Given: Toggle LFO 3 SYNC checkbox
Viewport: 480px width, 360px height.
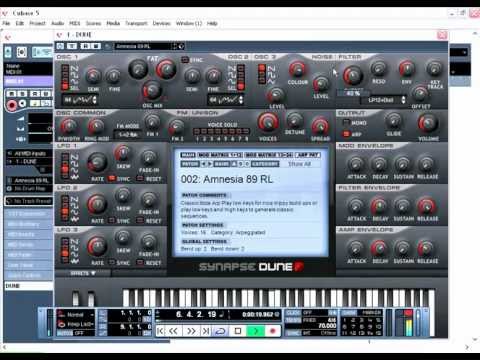Looking at the screenshot, I should pos(112,262).
